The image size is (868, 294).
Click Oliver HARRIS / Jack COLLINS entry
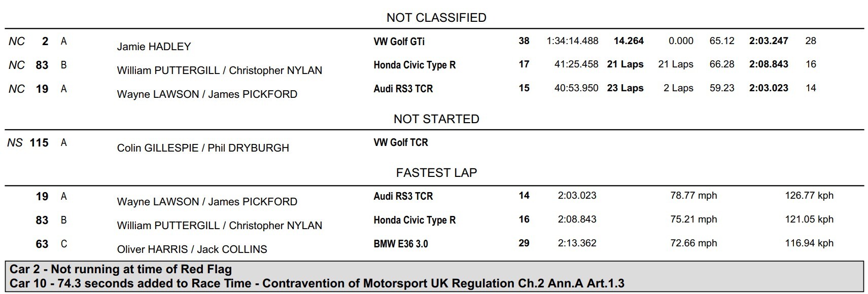coord(192,249)
